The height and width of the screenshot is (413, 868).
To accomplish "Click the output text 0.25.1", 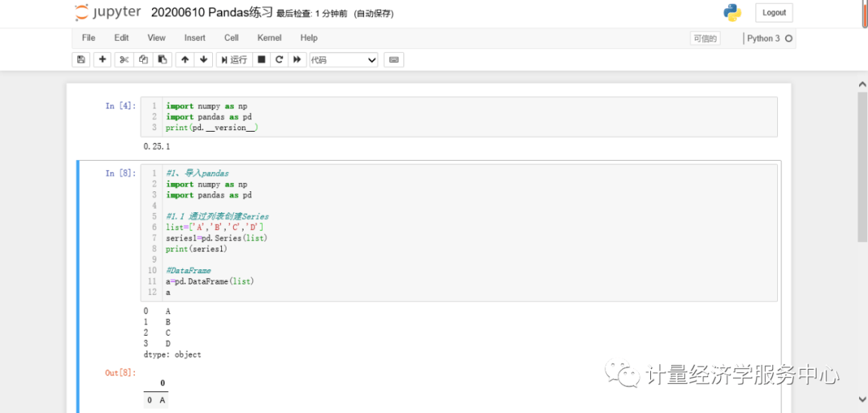I will point(156,147).
